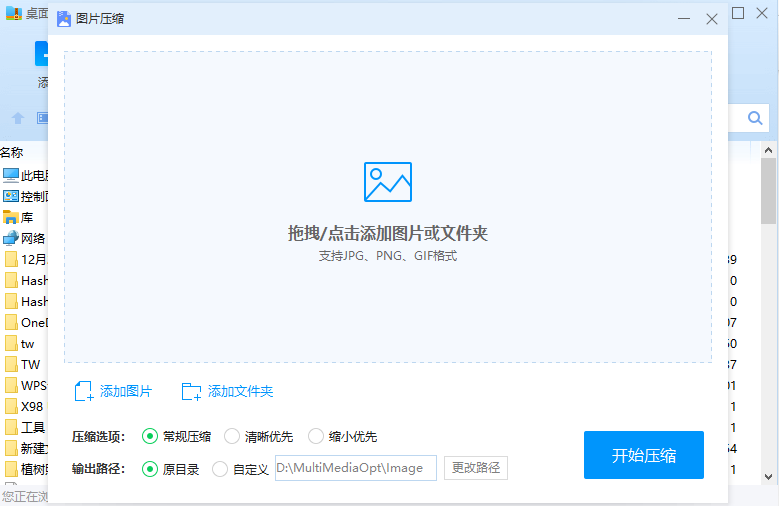Select 清晰优先 compression option

point(232,436)
